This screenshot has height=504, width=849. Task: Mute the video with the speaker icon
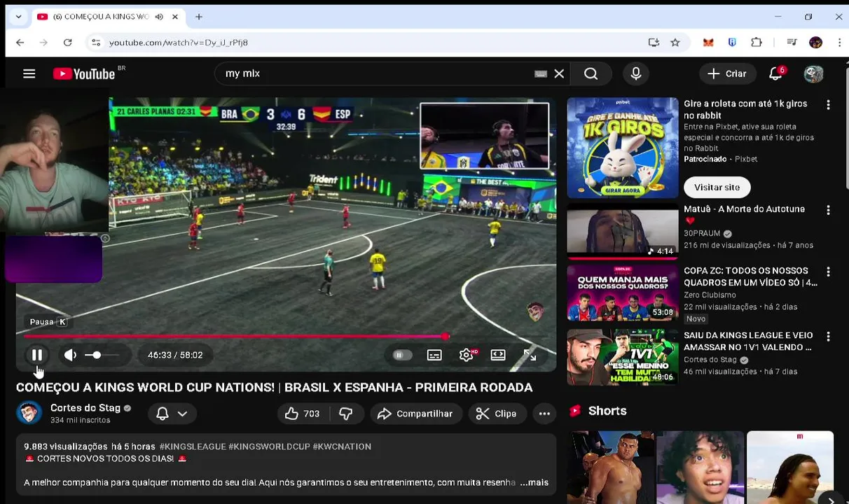[x=70, y=355]
